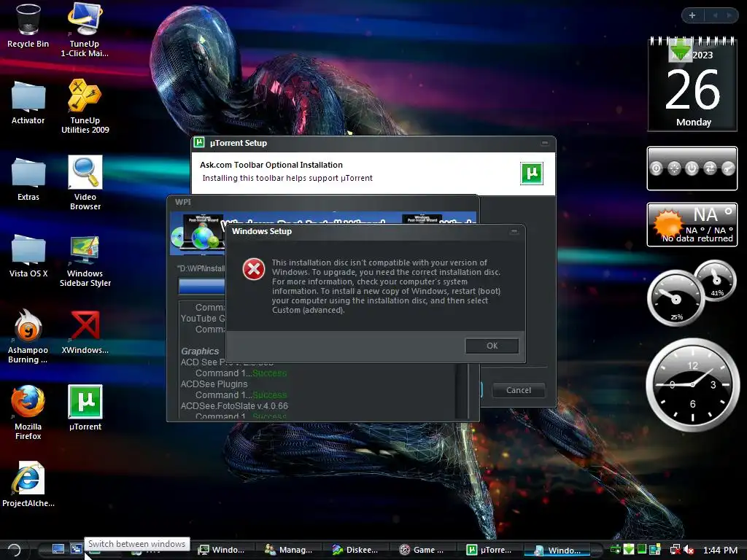Switch to first 'Windo...' taskbar button with monitor icon
The image size is (747, 560).
point(222,550)
